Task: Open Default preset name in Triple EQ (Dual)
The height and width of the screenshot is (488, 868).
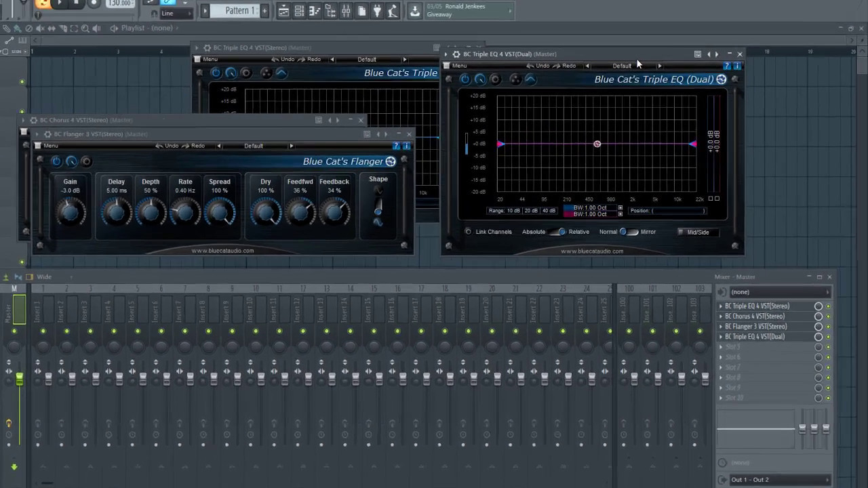Action: tap(622, 66)
